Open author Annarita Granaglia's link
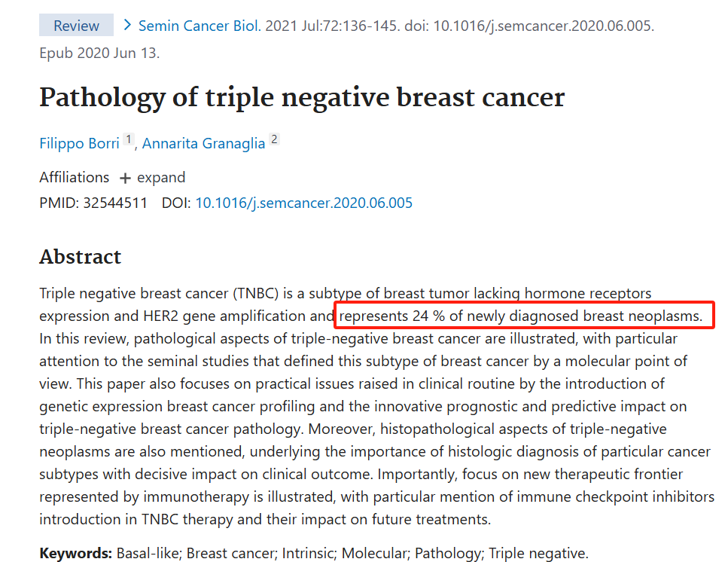Image resolution: width=728 pixels, height=562 pixels. [203, 143]
